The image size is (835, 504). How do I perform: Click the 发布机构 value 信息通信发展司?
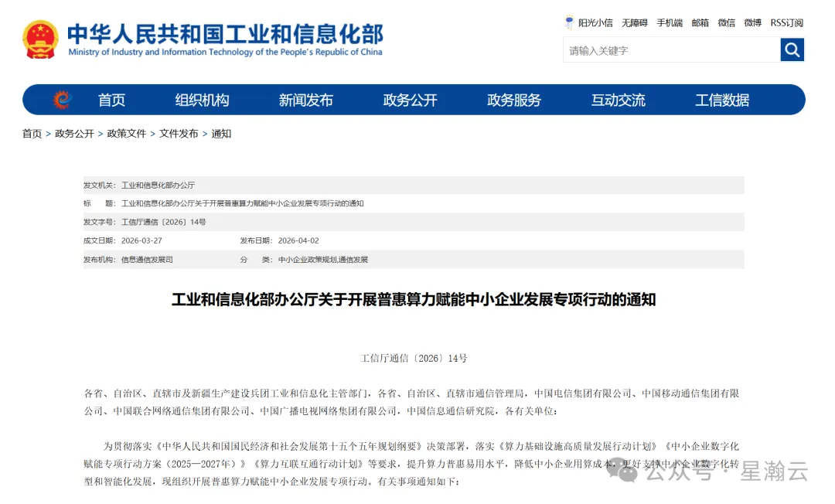147,260
